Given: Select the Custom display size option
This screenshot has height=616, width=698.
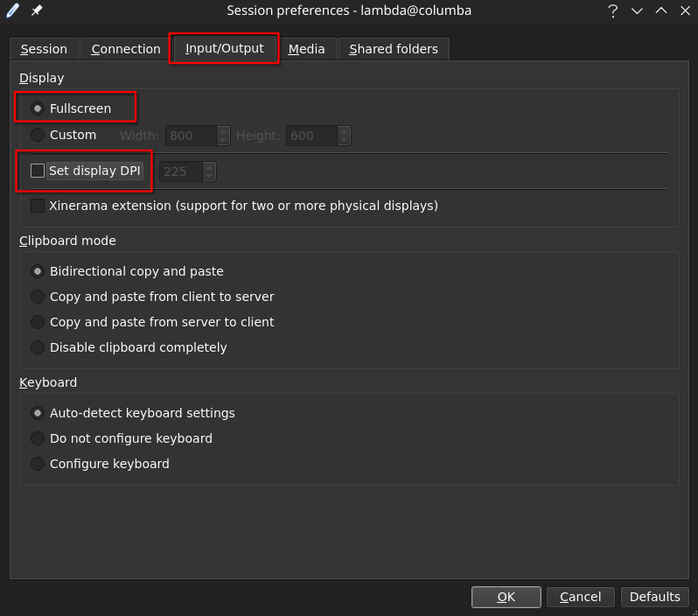Looking at the screenshot, I should [x=38, y=135].
